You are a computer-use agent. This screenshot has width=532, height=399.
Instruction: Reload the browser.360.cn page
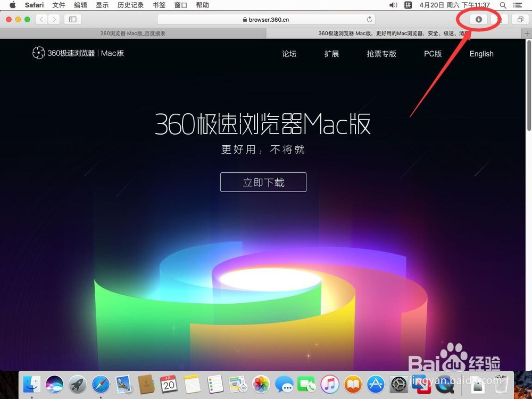coord(370,19)
